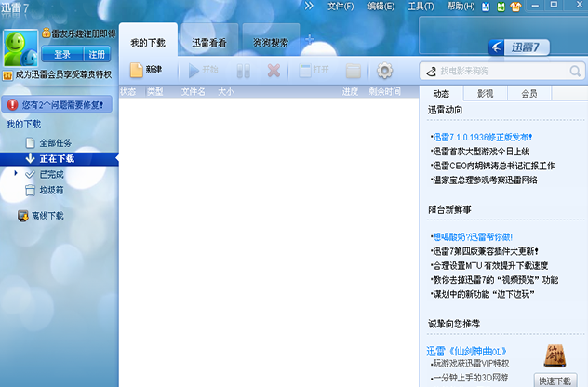Click the search field 找电影来狗狗
Screen dimensions: 588x387
click(502, 71)
